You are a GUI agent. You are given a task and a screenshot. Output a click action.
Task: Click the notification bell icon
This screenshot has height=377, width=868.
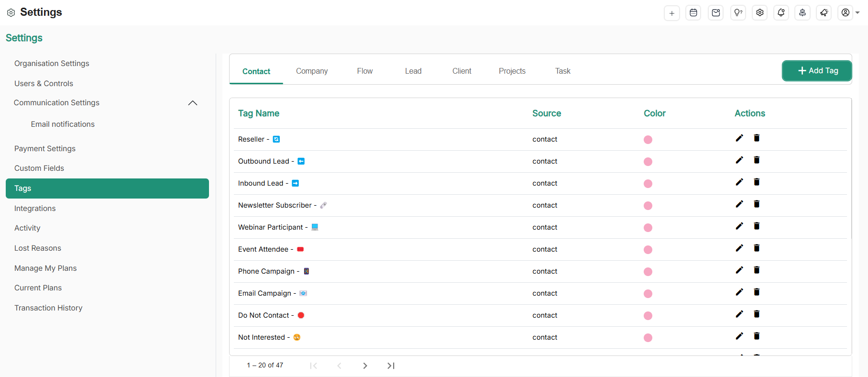click(781, 13)
